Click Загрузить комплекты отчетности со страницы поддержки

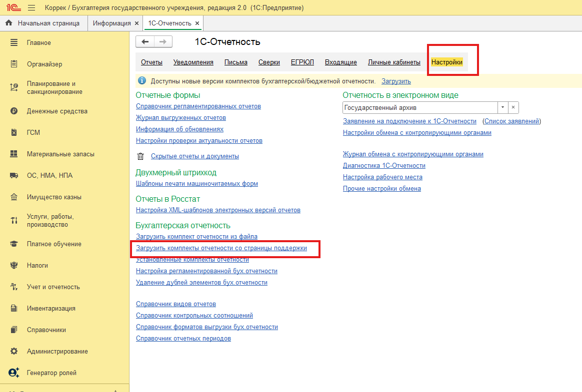[x=221, y=248]
